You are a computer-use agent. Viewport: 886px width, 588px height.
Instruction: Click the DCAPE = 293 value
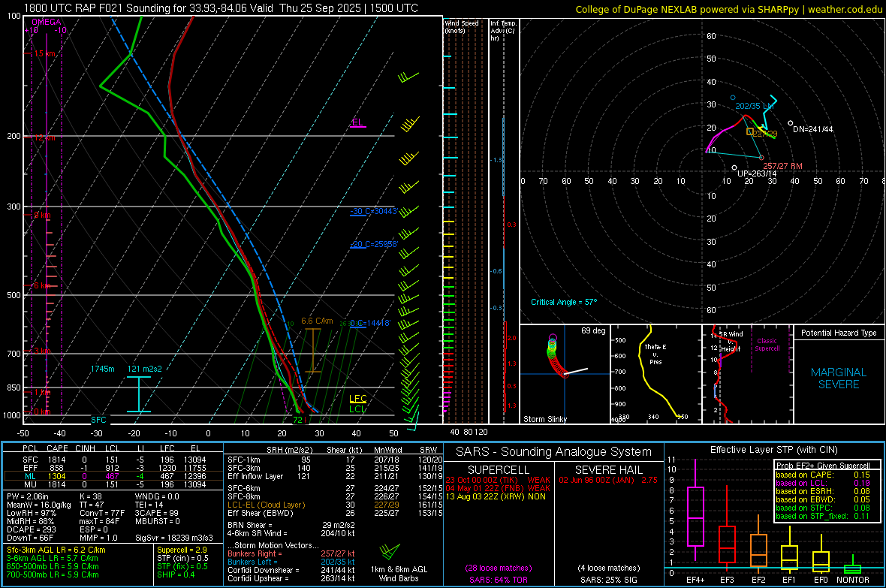(31, 529)
